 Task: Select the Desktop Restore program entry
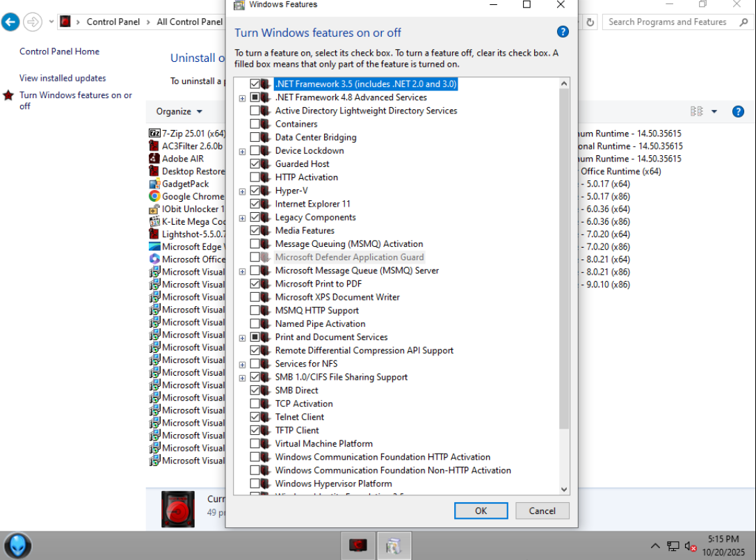[x=187, y=171]
